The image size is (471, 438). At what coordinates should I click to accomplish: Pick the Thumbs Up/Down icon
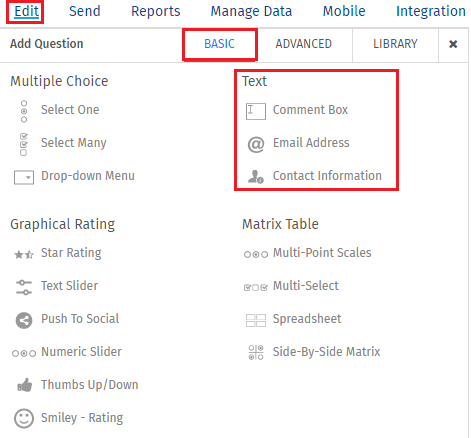(x=25, y=385)
